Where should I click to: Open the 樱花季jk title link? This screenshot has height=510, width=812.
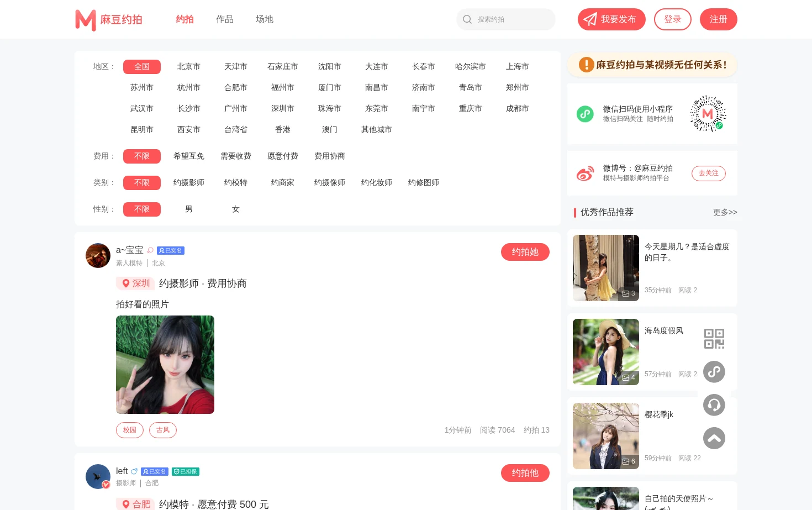659,414
